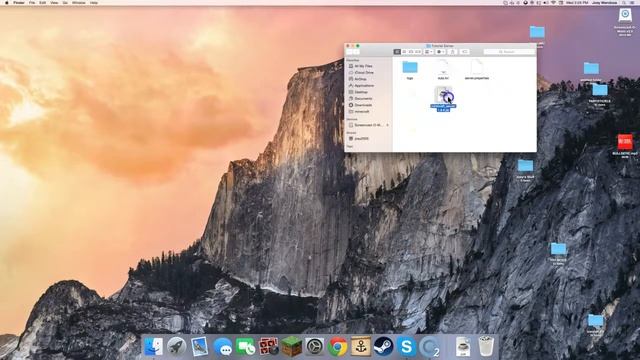Switch Finder to column view

point(411,52)
